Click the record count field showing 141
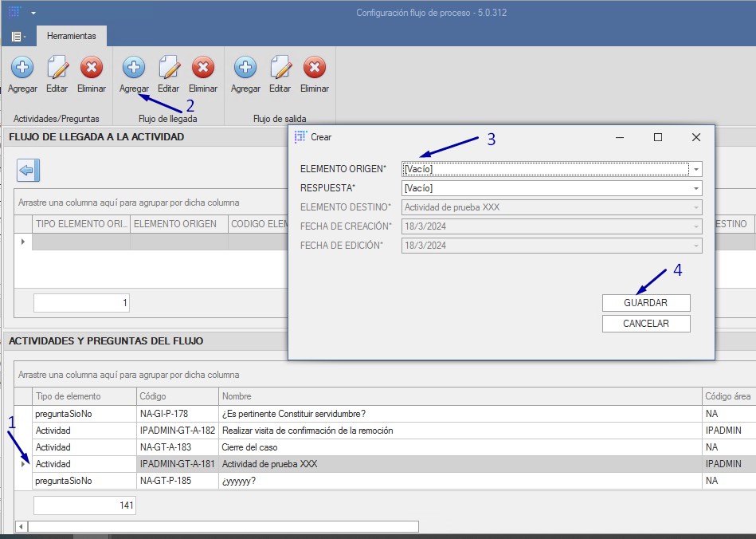This screenshot has height=539, width=756. pyautogui.click(x=84, y=505)
